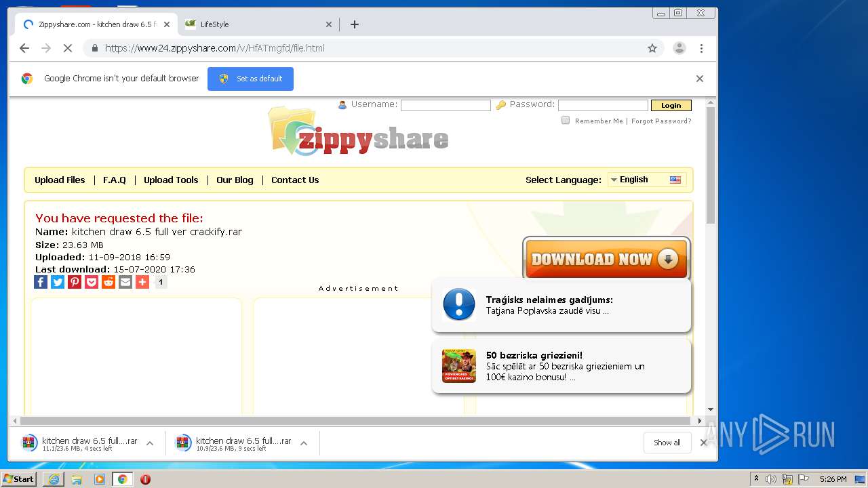Share file on Reddit icon
Screen dimensions: 868x488
coord(108,282)
